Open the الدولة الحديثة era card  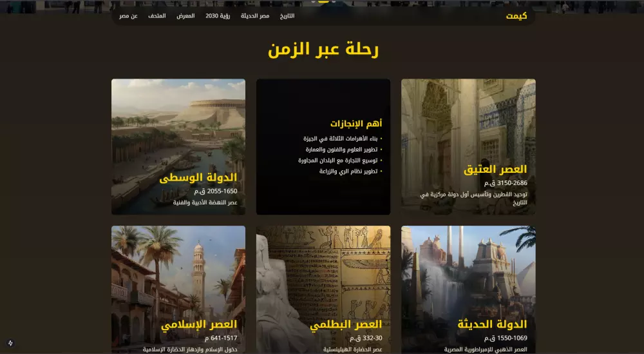[468, 290]
